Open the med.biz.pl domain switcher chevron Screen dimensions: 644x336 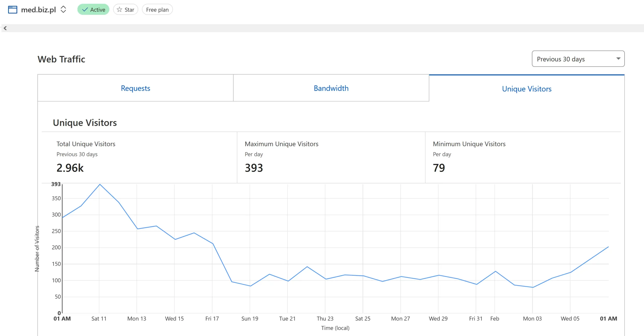(63, 10)
